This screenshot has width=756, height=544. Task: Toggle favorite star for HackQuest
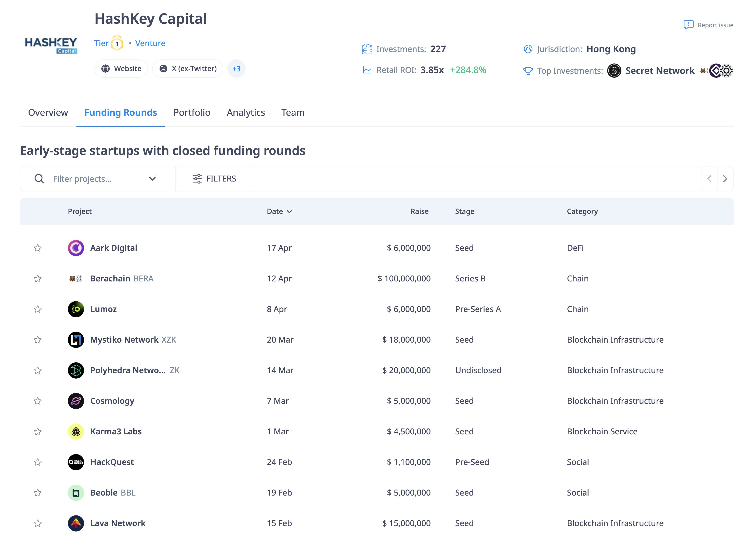pyautogui.click(x=38, y=462)
